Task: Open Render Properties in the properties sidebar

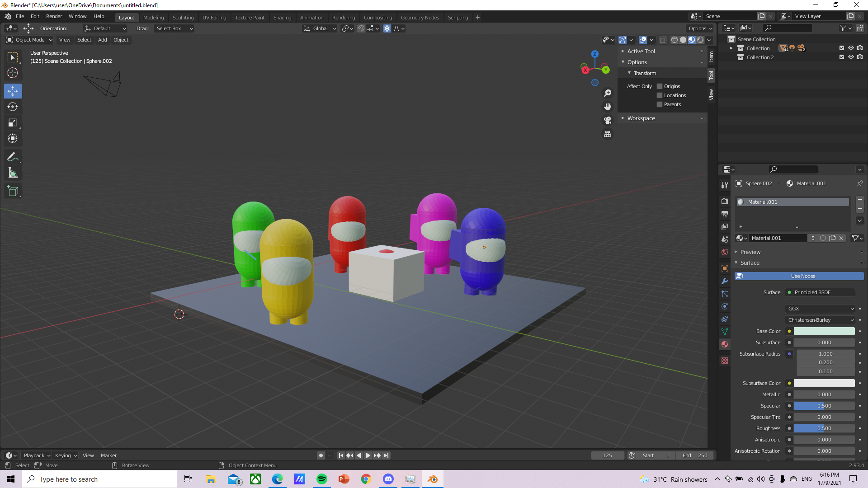Action: coord(724,201)
